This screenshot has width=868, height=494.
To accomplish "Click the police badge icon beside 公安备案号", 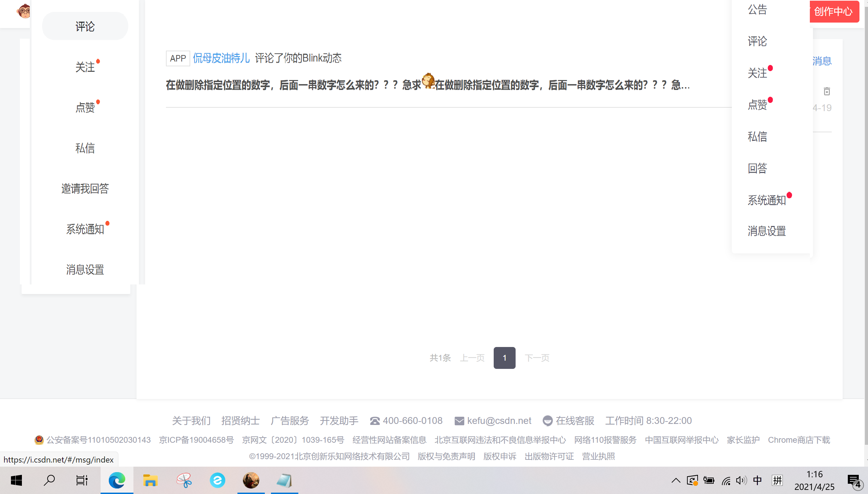I will pyautogui.click(x=39, y=440).
